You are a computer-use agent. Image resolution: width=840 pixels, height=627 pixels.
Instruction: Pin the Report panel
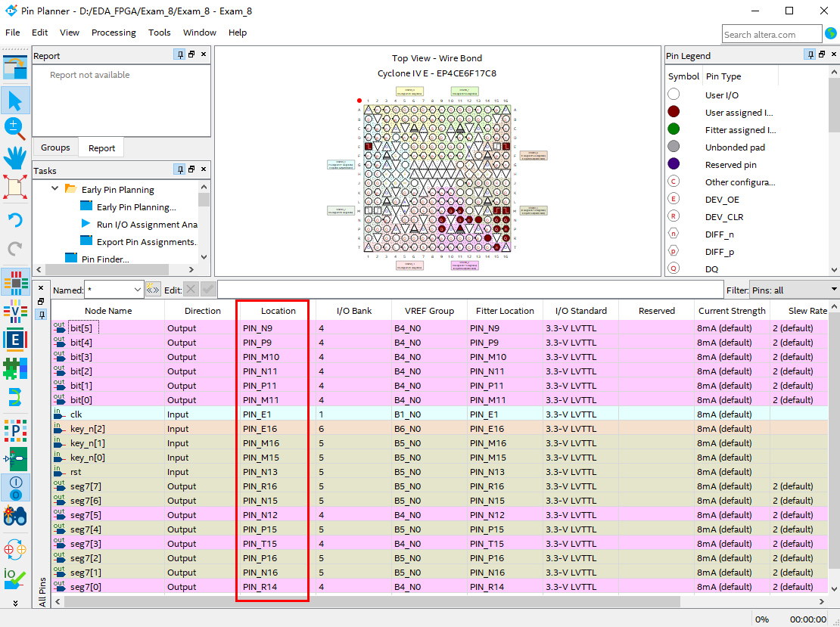pos(179,54)
